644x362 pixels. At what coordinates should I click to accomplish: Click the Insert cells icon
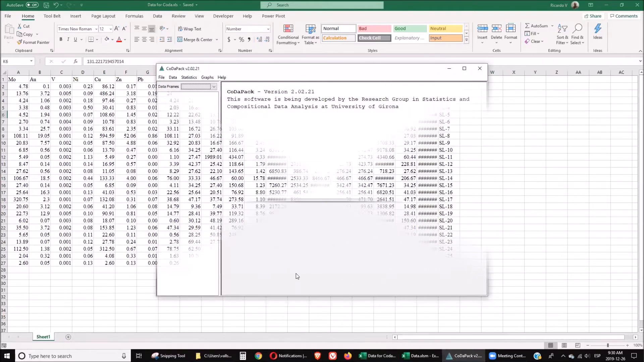coord(482,29)
